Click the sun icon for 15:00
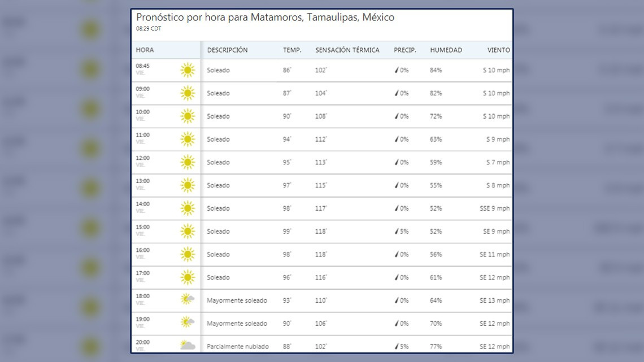This screenshot has width=644, height=362. point(187,232)
